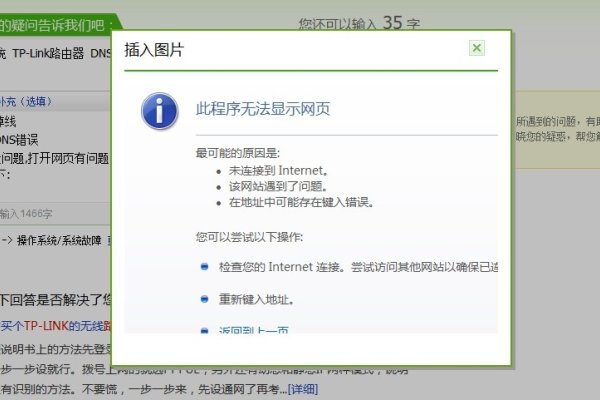The width and height of the screenshot is (600, 400).
Task: Click the 您可以尝试以下操作 label
Action: [x=249, y=237]
